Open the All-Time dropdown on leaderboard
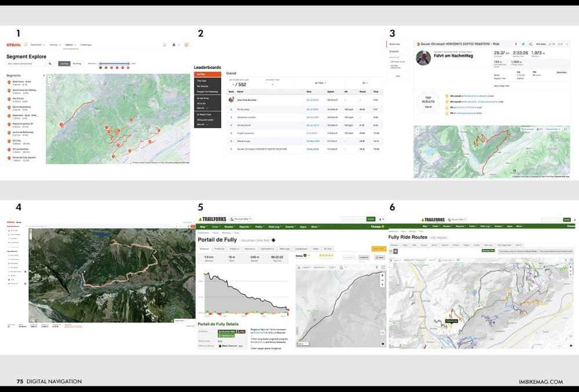579x392 pixels. [320, 83]
